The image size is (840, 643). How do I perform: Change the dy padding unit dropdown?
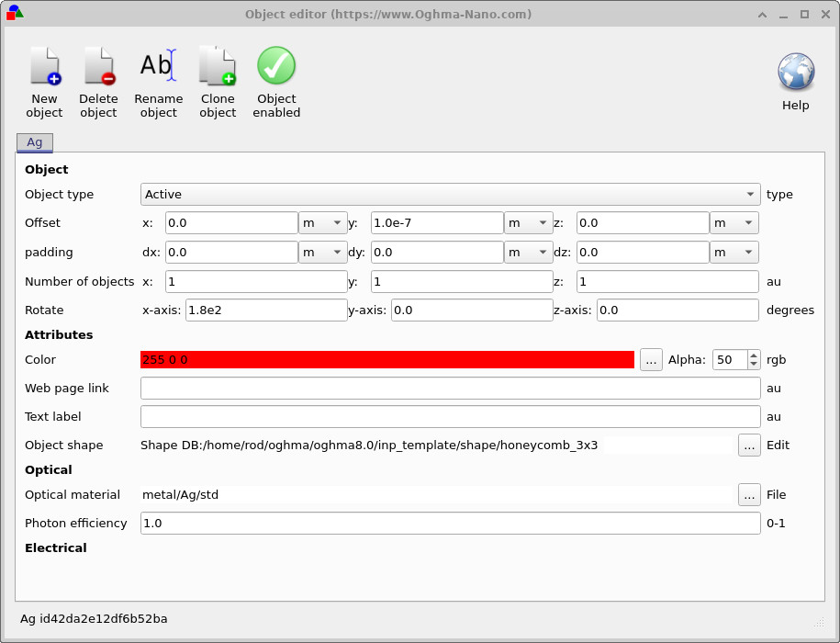529,252
